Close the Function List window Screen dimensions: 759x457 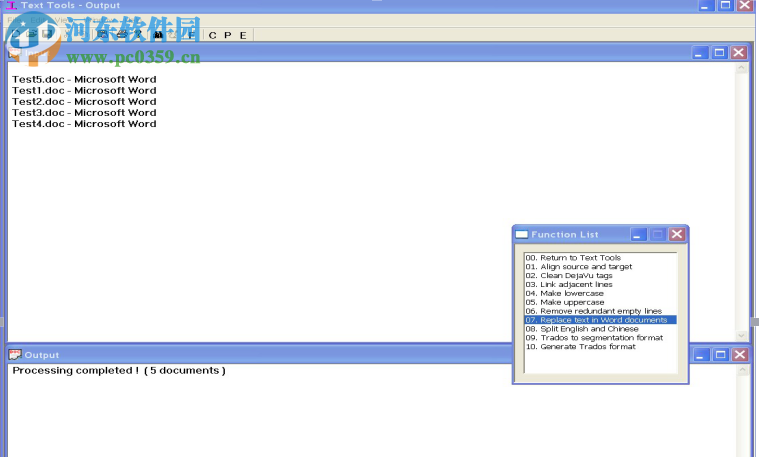(x=677, y=234)
